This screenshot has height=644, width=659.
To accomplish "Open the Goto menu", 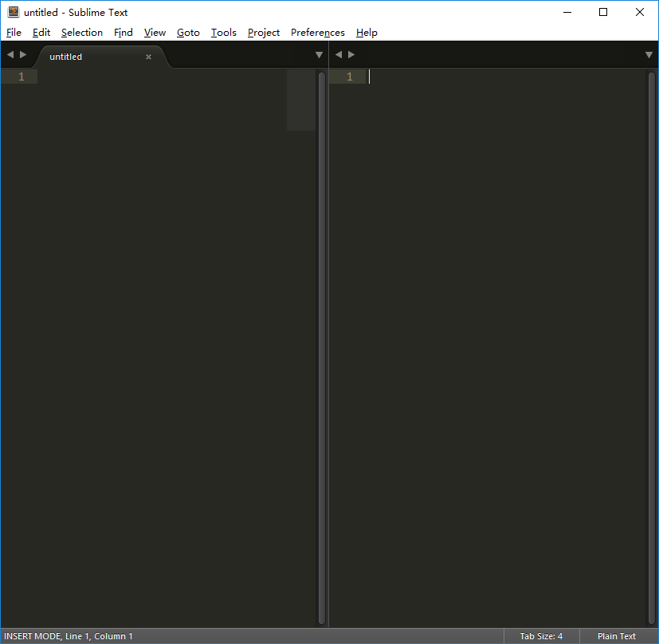I will click(188, 33).
